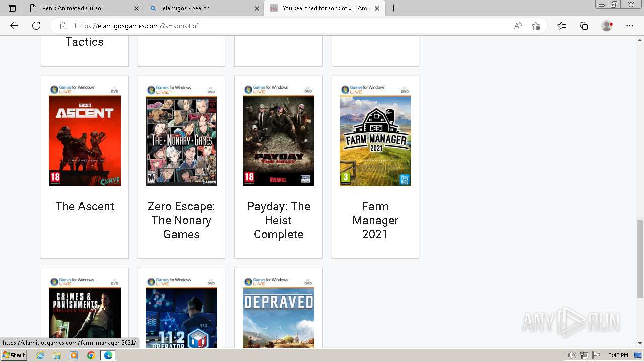
Task: Open Action Center flag tray icon
Action: point(596,355)
